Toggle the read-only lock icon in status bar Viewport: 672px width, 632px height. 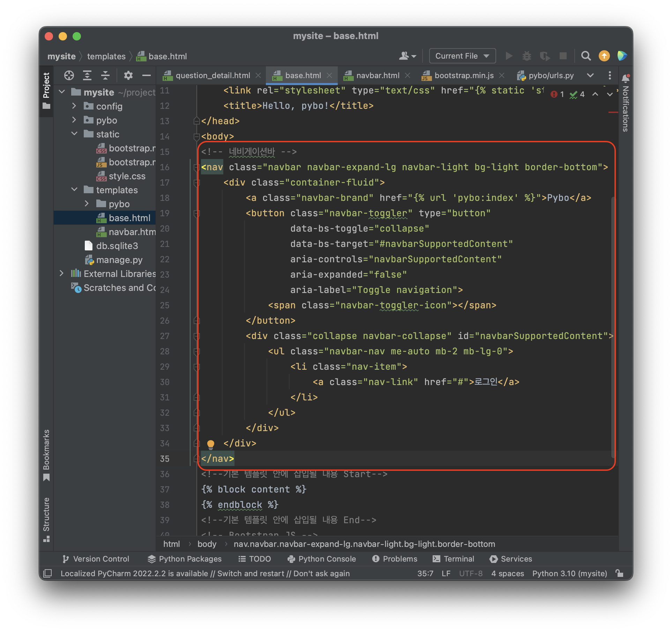coord(619,573)
